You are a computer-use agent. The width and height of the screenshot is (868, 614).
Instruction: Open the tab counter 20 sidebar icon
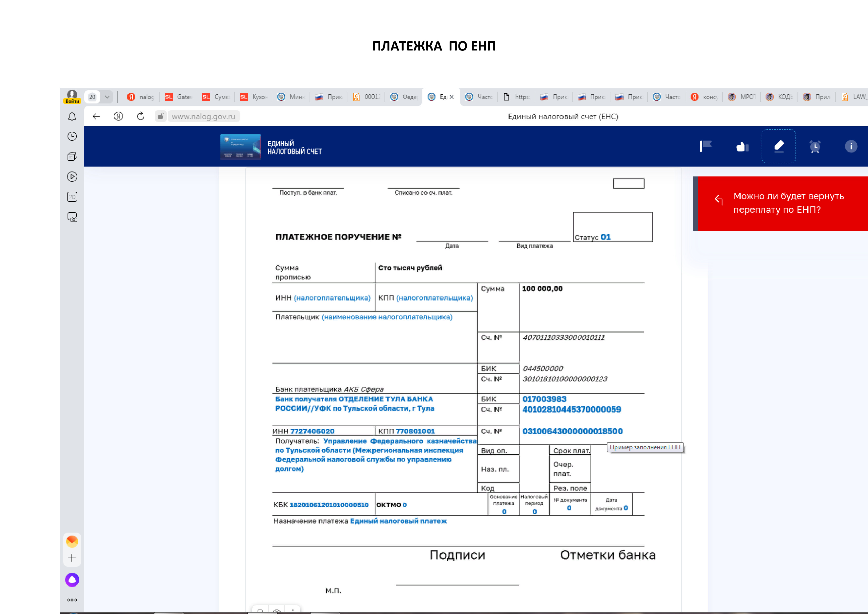point(72,196)
